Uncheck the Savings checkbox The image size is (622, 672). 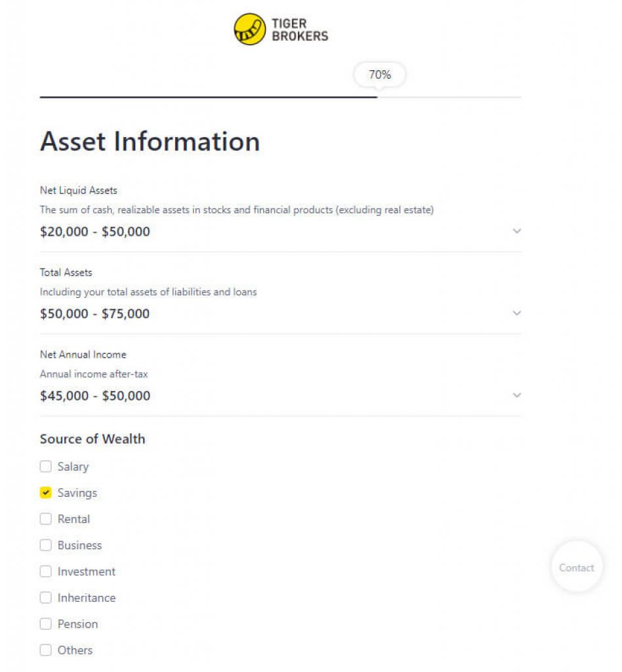[45, 493]
